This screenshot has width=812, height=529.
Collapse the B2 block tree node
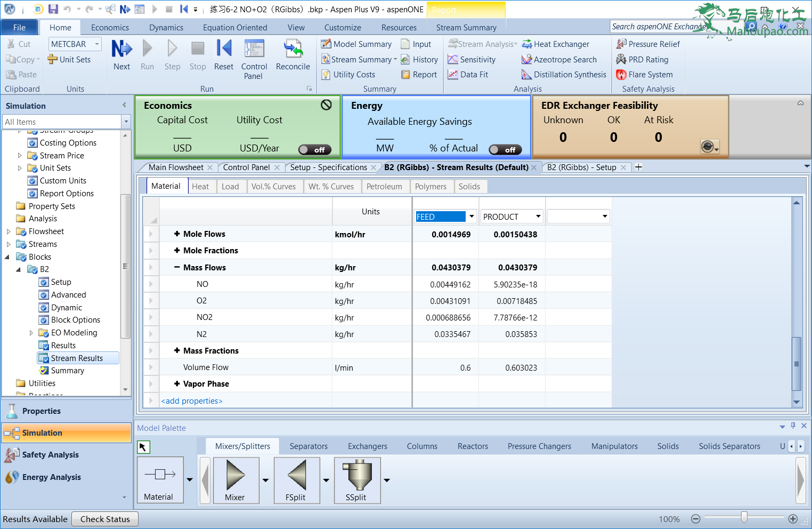click(x=19, y=269)
